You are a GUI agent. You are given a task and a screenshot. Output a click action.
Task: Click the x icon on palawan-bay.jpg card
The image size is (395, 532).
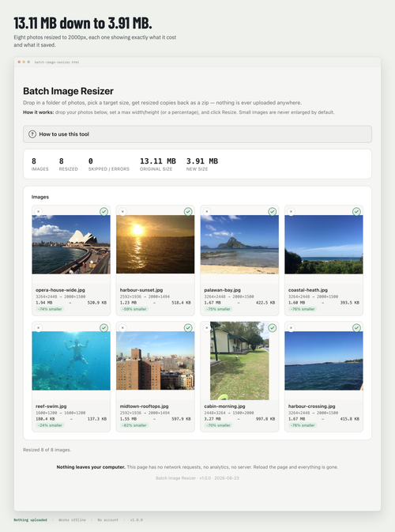click(207, 211)
